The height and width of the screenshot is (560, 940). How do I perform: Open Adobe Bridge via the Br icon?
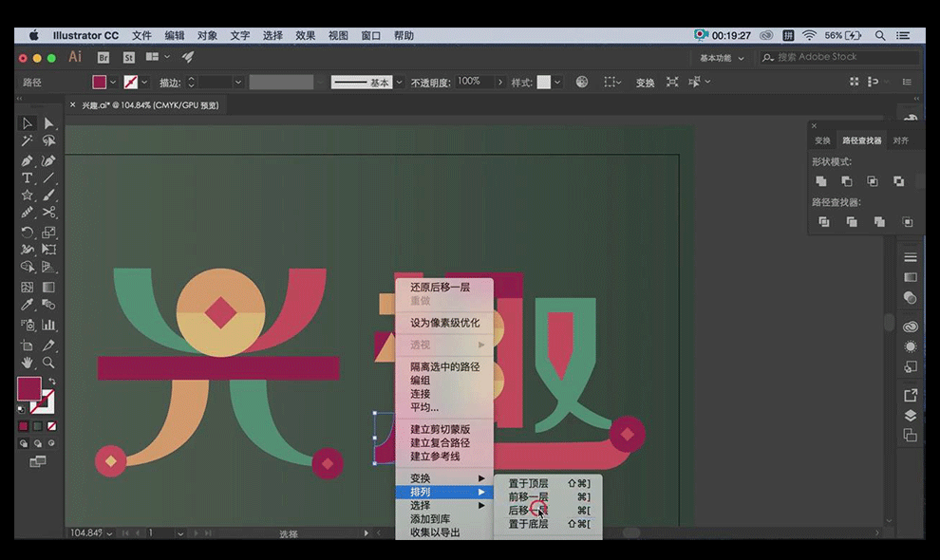pos(103,58)
